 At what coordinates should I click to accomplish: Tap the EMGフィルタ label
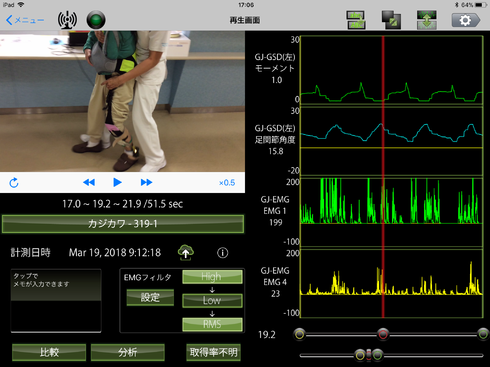click(x=147, y=277)
